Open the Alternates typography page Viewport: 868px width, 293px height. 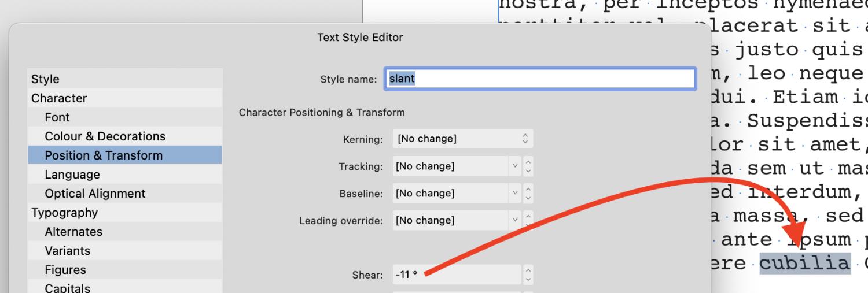click(73, 232)
